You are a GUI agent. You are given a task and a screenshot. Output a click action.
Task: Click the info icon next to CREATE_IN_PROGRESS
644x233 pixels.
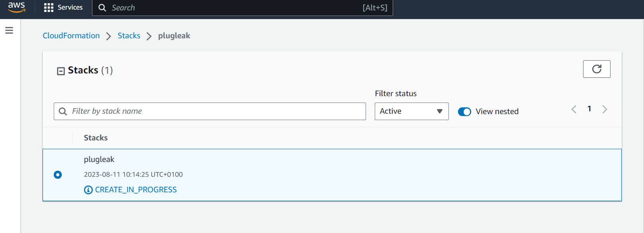click(x=88, y=190)
